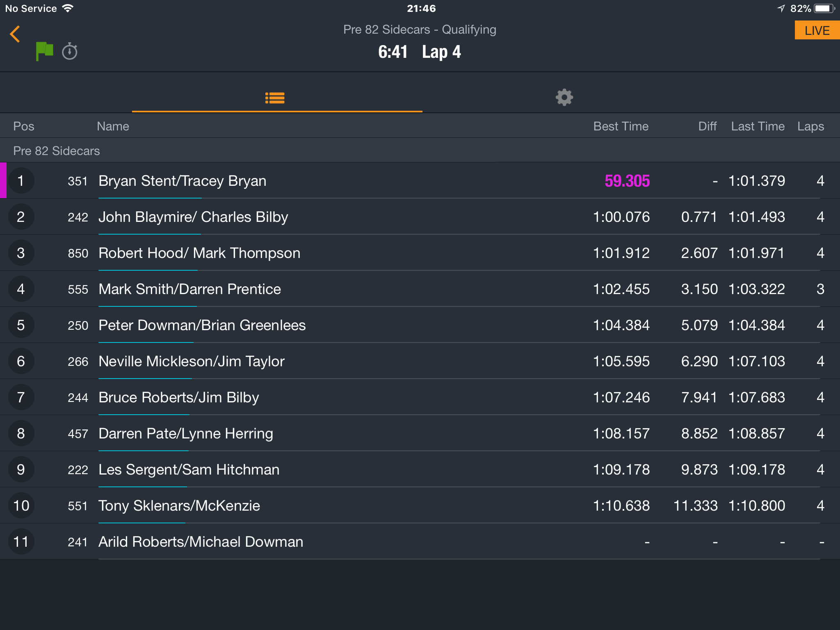
Task: Tap the position 3 circle badge
Action: pos(21,253)
